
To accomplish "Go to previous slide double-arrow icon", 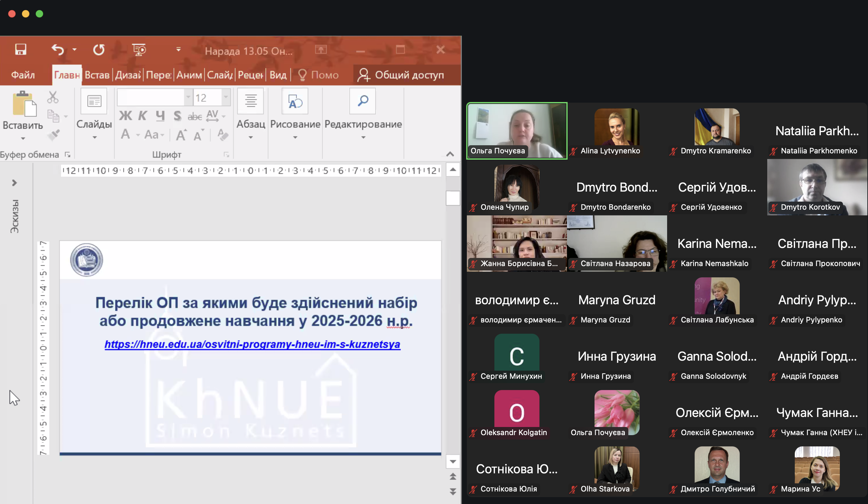I will (453, 477).
